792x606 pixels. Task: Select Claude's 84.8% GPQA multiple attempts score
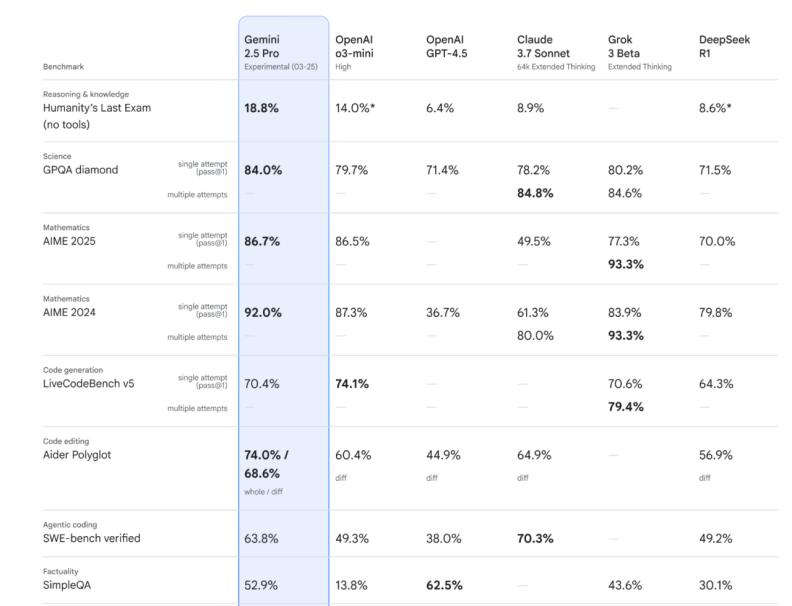click(535, 194)
